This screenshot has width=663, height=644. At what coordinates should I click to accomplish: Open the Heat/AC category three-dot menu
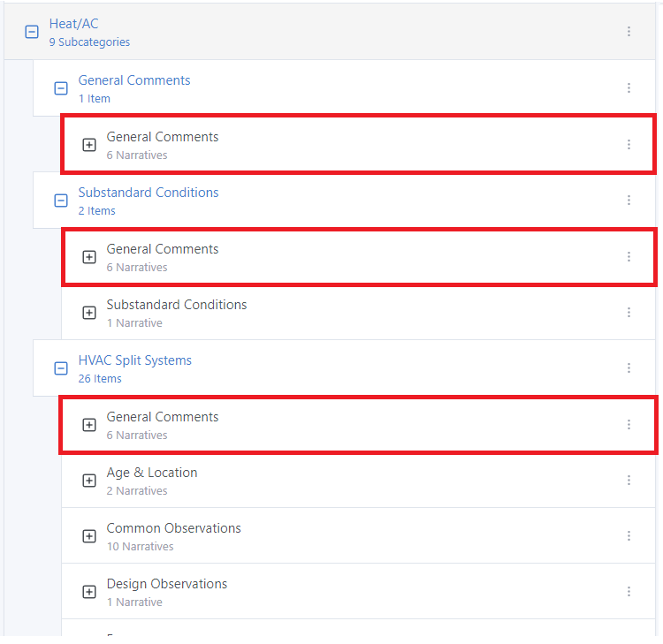pyautogui.click(x=629, y=32)
